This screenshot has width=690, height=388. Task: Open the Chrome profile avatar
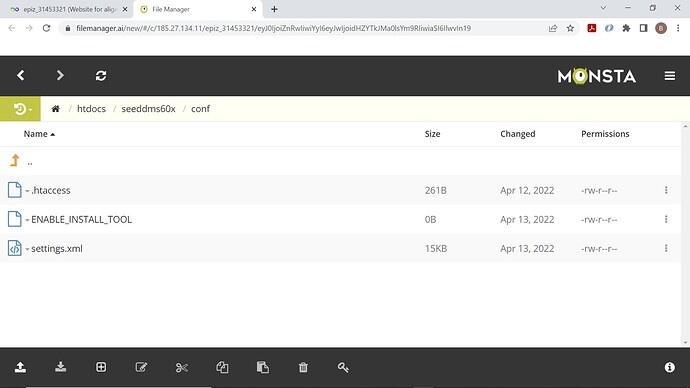pos(661,28)
